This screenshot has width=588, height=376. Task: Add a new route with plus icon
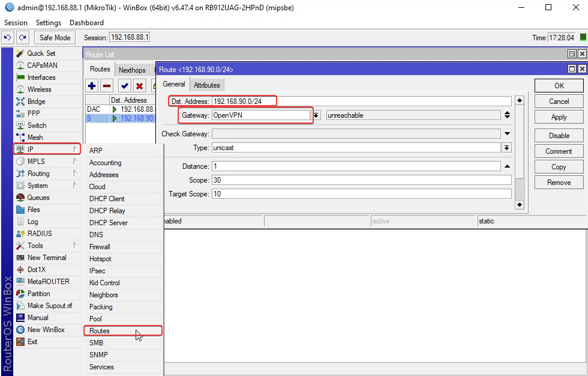click(x=92, y=86)
